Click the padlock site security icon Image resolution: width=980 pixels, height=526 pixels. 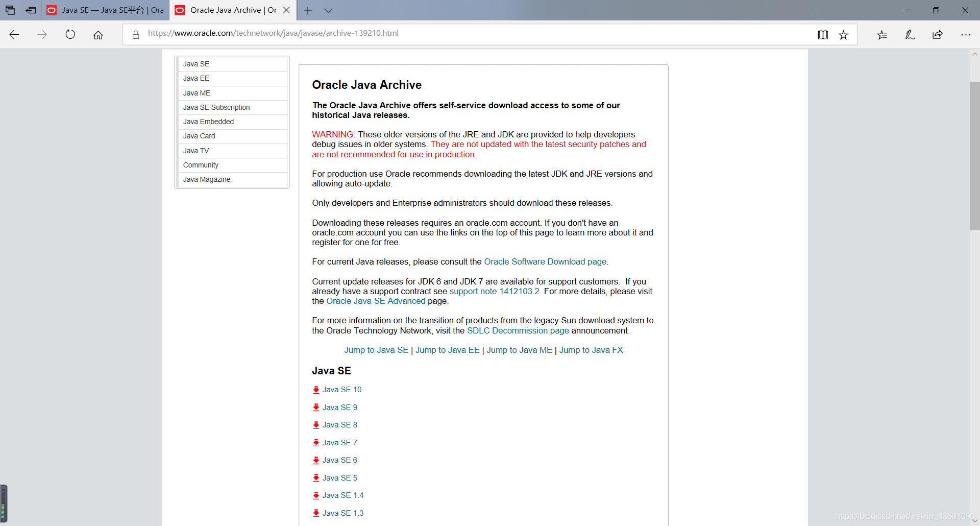(136, 35)
